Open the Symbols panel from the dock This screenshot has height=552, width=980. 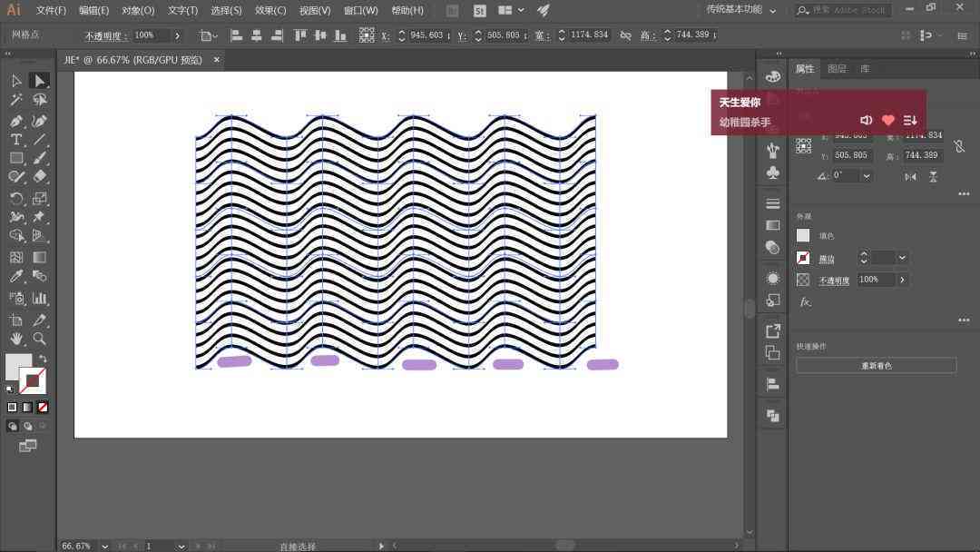coord(773,173)
